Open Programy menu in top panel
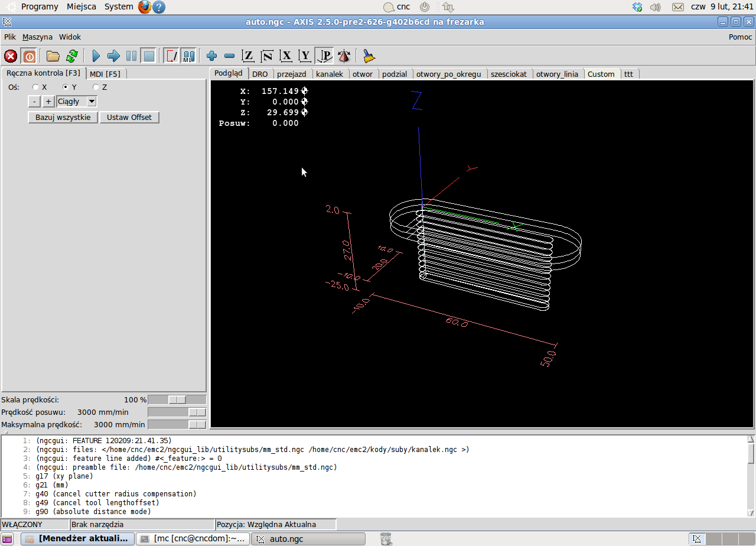Screen dimensions: 756x546 pos(40,6)
